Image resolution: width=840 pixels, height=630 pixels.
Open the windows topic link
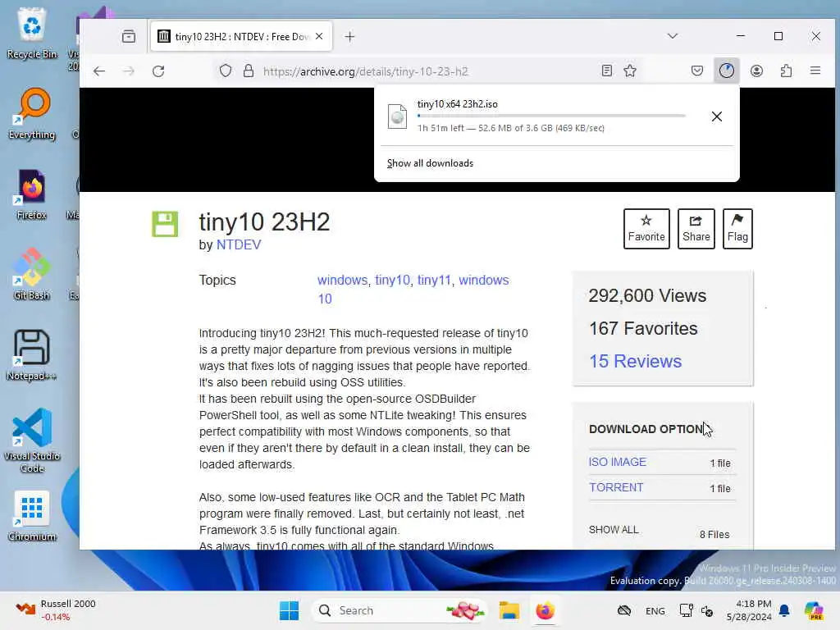click(x=342, y=281)
